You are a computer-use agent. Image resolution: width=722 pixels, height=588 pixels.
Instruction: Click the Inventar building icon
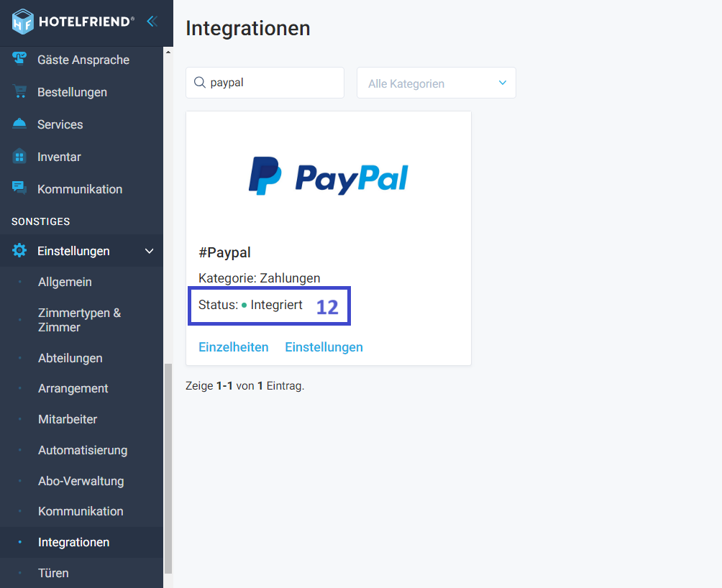coord(19,157)
